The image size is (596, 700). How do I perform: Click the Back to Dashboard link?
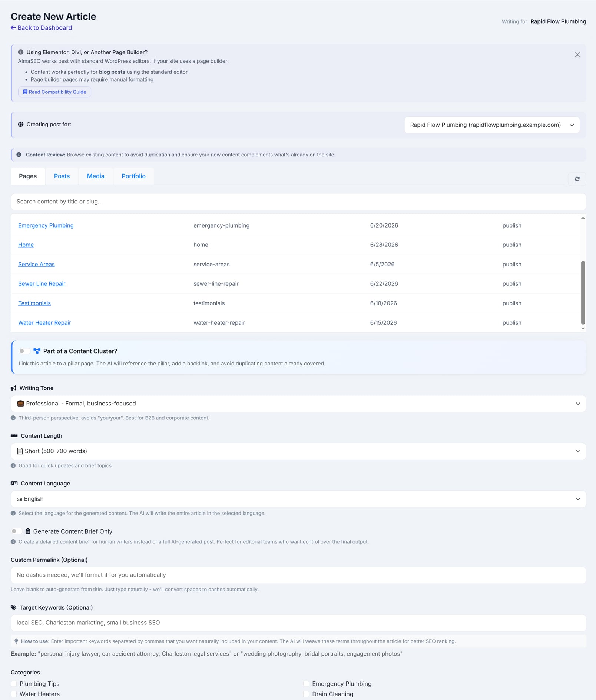(x=41, y=28)
